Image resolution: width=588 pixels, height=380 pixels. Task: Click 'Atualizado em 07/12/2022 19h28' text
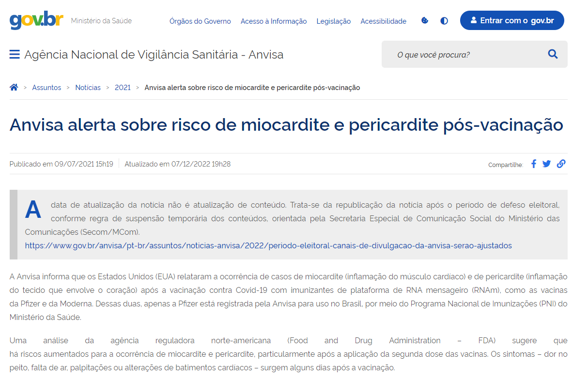177,164
